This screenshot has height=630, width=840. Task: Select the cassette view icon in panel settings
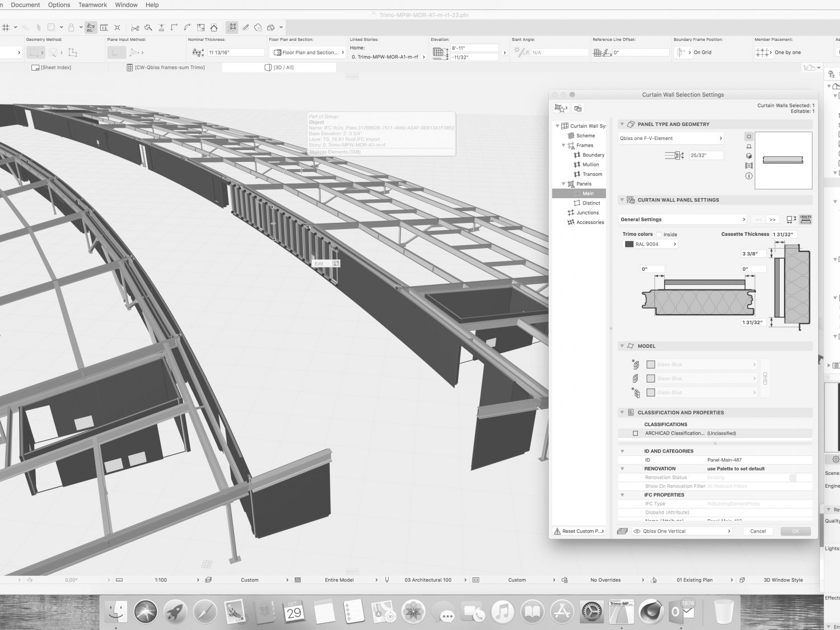[x=806, y=220]
